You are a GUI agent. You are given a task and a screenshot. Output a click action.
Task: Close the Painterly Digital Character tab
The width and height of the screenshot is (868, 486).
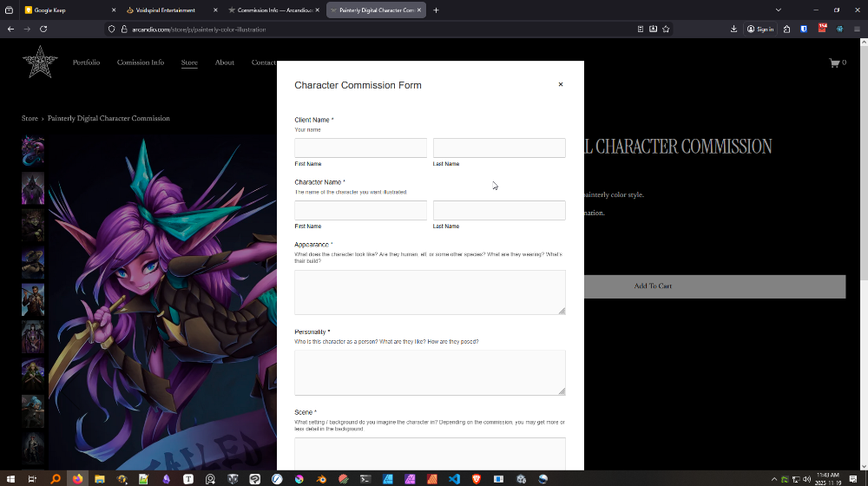419,10
